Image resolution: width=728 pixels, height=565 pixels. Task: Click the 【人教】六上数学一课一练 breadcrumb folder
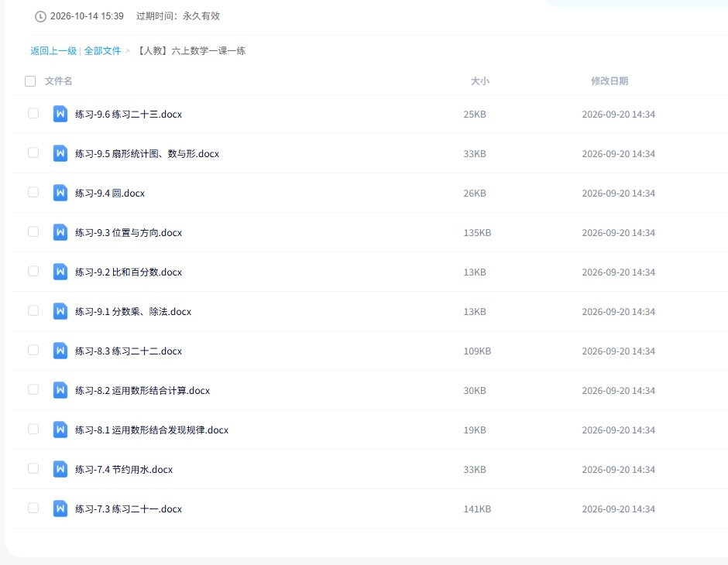(191, 50)
